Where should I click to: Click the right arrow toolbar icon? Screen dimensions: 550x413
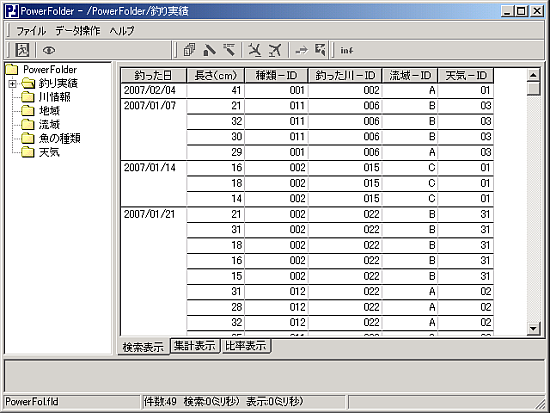(x=301, y=50)
